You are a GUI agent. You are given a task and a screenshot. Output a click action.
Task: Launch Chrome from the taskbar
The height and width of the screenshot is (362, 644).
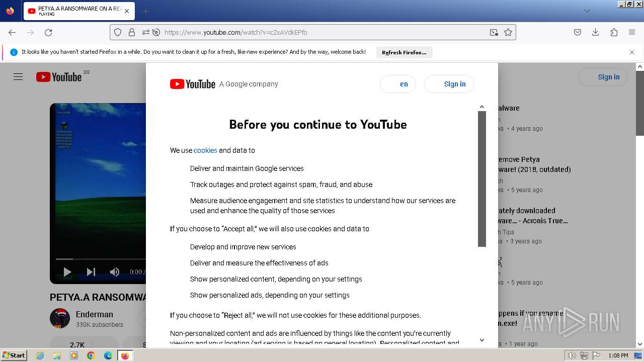pos(91,355)
